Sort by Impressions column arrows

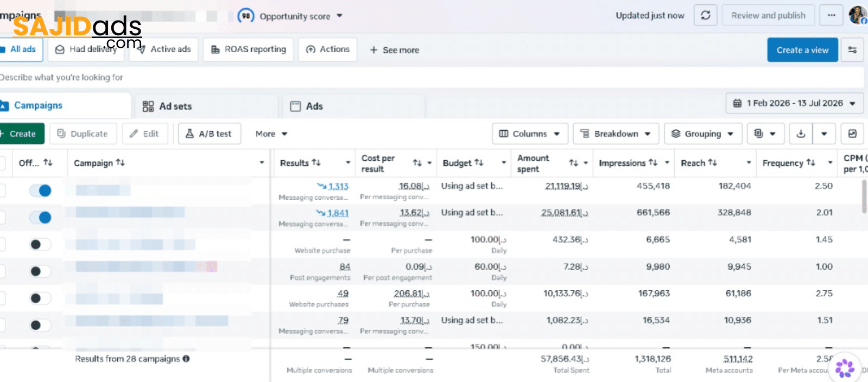click(653, 163)
